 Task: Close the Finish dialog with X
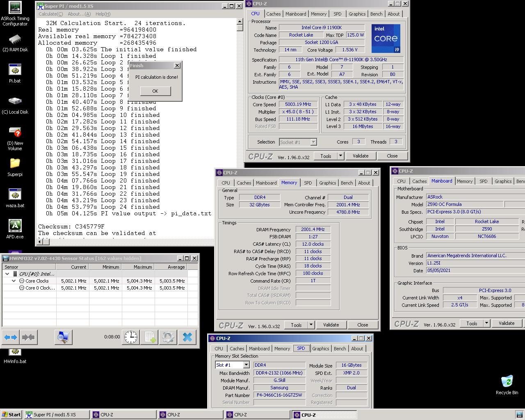(177, 66)
